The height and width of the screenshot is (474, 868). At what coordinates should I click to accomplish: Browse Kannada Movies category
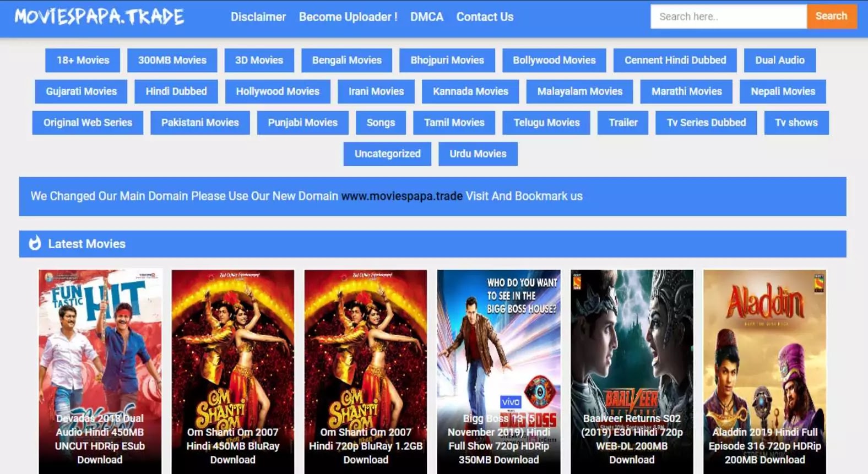coord(470,91)
